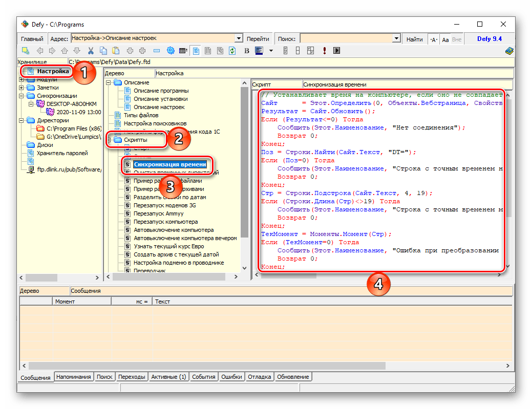This screenshot has height=409, width=532.
Task: Click the run script play icon
Action: coord(336,51)
